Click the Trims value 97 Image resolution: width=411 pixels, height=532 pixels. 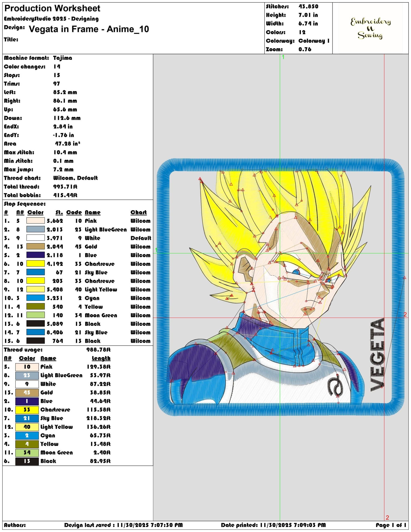(57, 84)
